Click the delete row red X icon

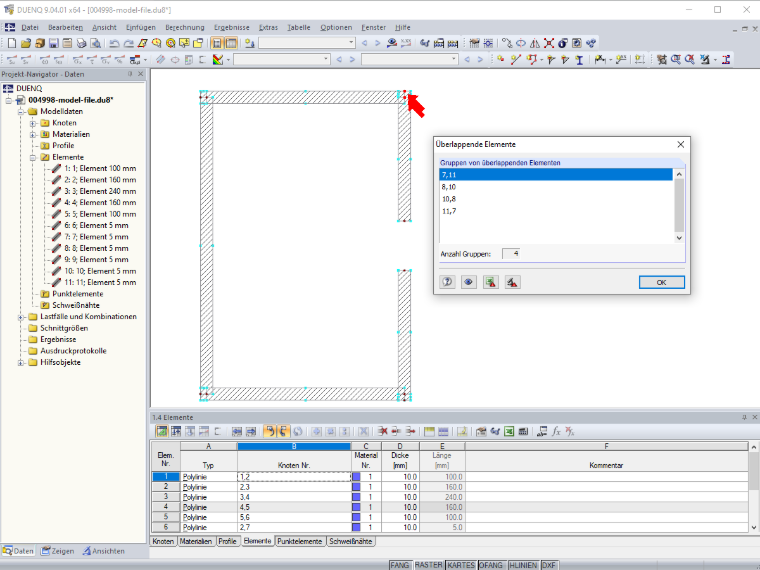(x=383, y=431)
